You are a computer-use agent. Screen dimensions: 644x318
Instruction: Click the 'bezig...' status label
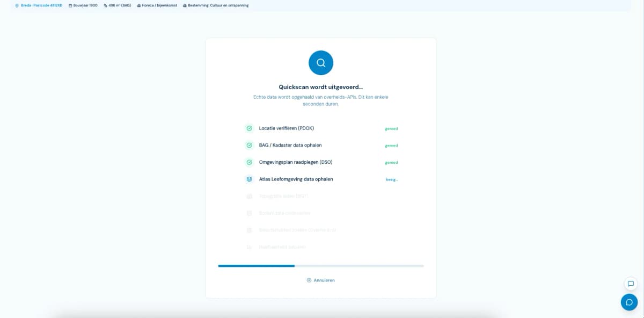392,179
